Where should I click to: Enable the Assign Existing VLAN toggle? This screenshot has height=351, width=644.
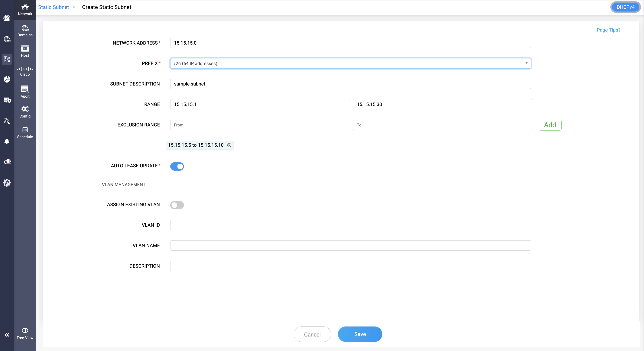coord(177,205)
